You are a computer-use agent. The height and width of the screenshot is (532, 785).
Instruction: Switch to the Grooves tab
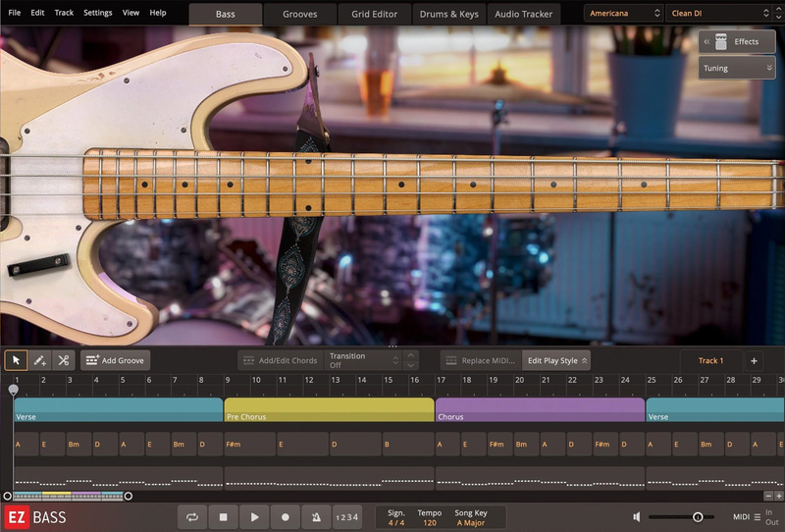pos(300,14)
